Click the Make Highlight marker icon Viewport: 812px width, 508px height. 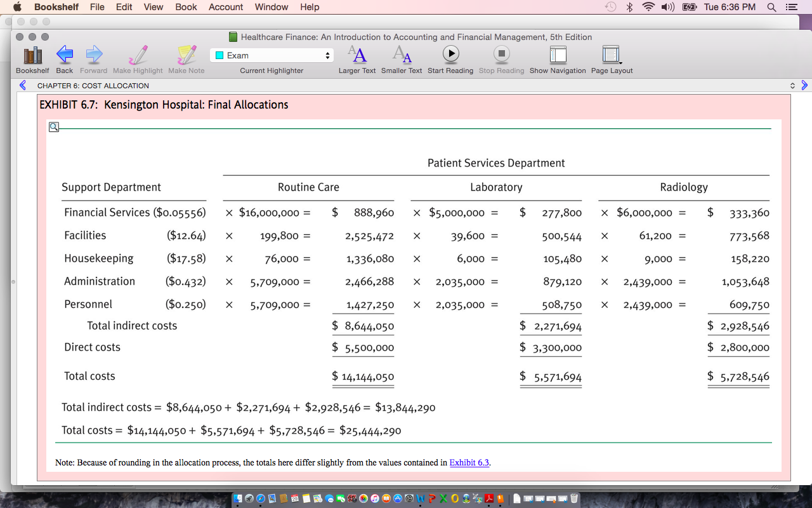tap(138, 55)
